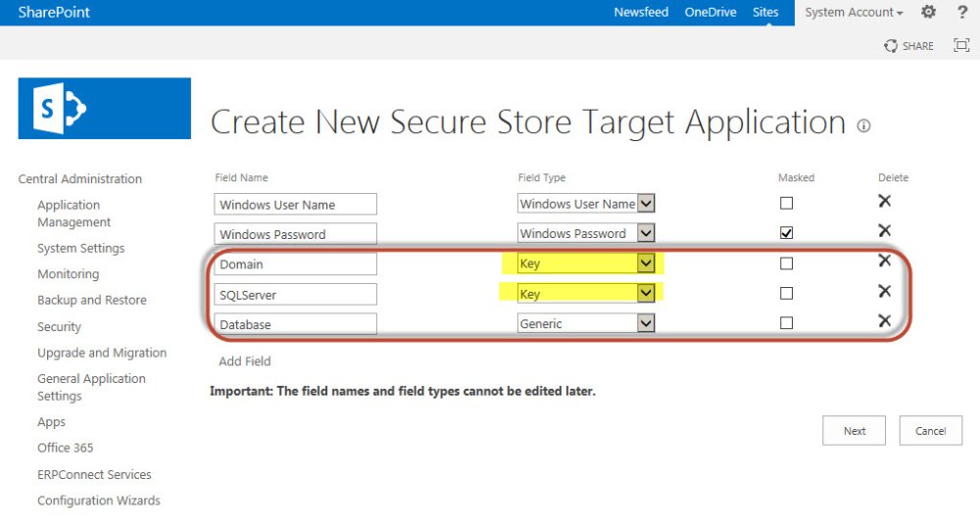Image resolution: width=980 pixels, height=525 pixels.
Task: Delete the Windows User Name field row
Action: tap(884, 201)
